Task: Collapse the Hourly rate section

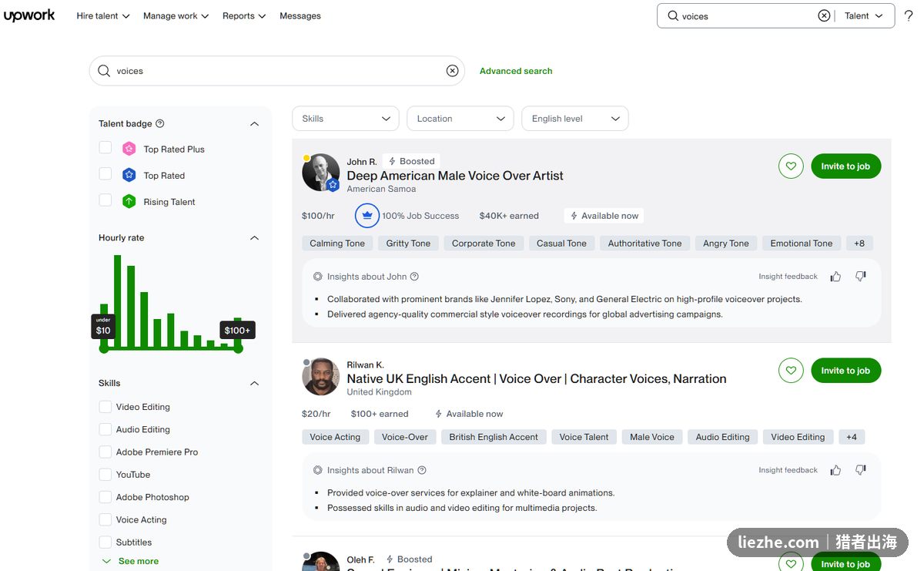Action: tap(255, 238)
